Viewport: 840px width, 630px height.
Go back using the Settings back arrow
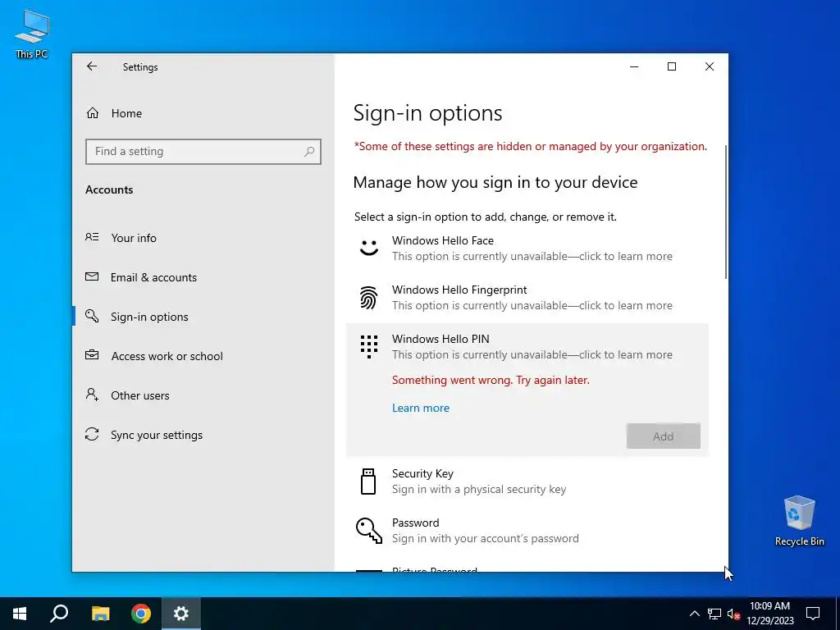pos(92,66)
